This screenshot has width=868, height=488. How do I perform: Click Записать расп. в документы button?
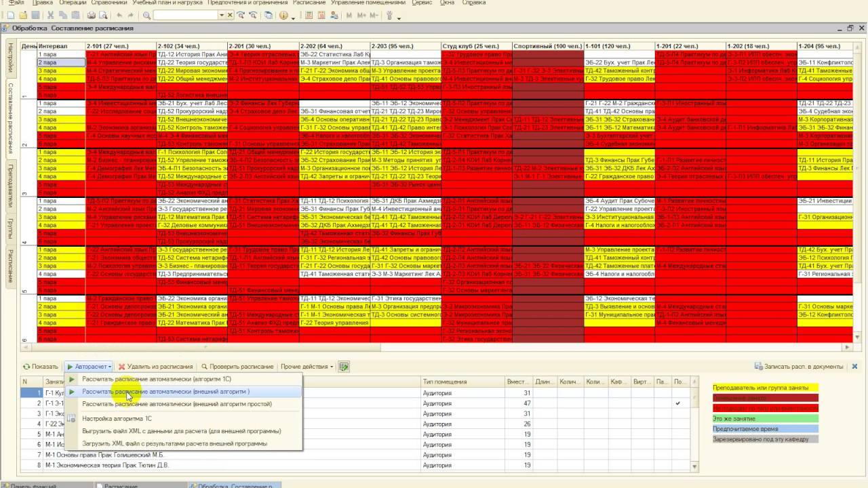pos(799,367)
